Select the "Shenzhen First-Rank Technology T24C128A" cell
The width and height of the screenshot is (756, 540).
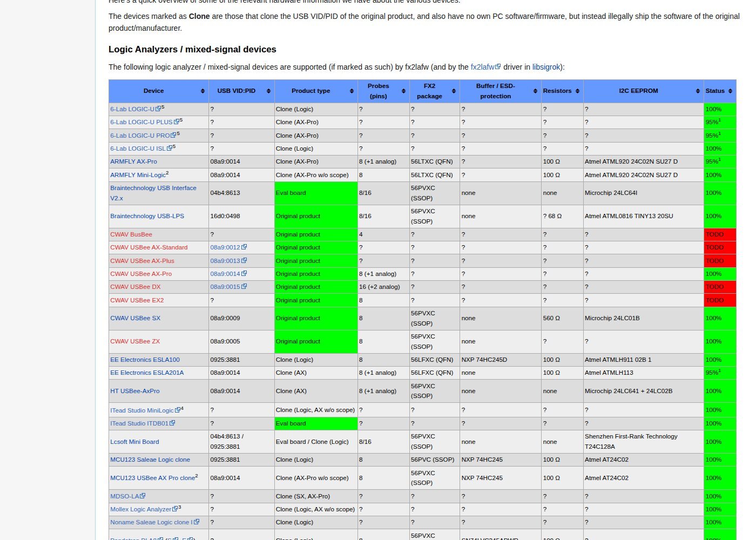point(643,442)
